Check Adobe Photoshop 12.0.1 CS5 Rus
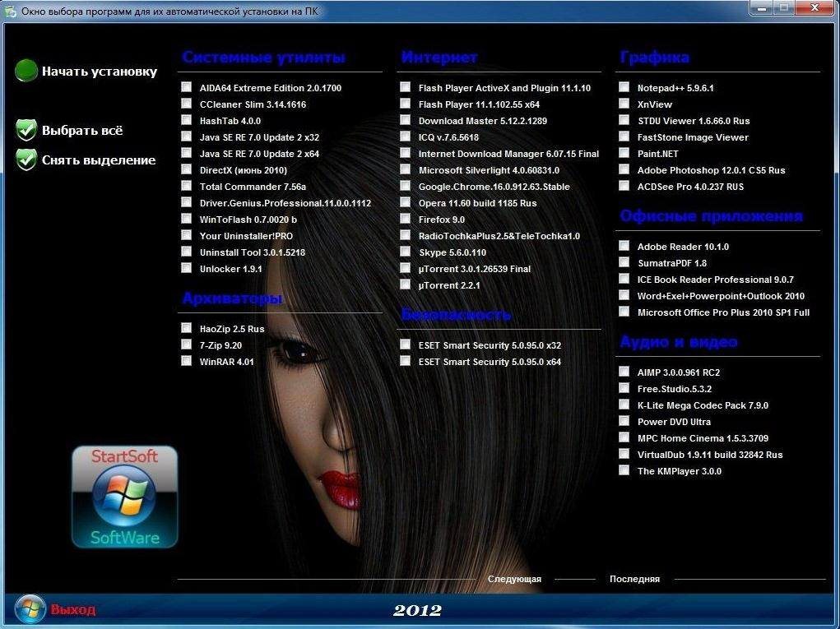 coord(624,169)
